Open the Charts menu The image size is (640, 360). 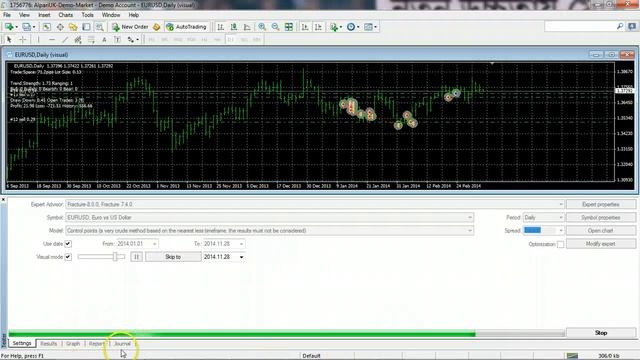coord(65,15)
